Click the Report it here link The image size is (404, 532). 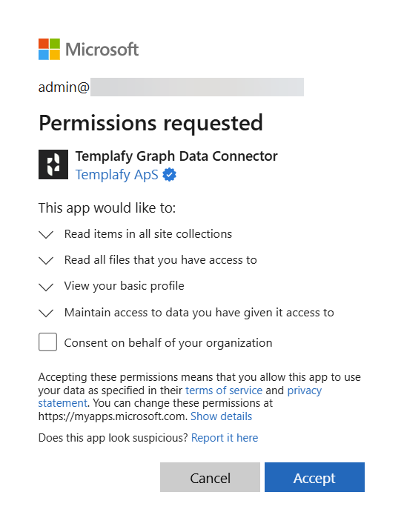click(x=225, y=438)
